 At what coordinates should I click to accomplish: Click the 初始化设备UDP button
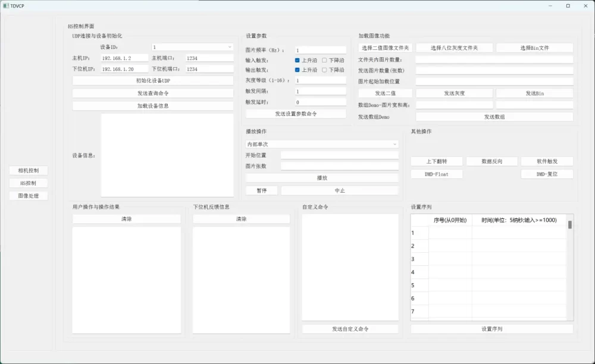153,80
